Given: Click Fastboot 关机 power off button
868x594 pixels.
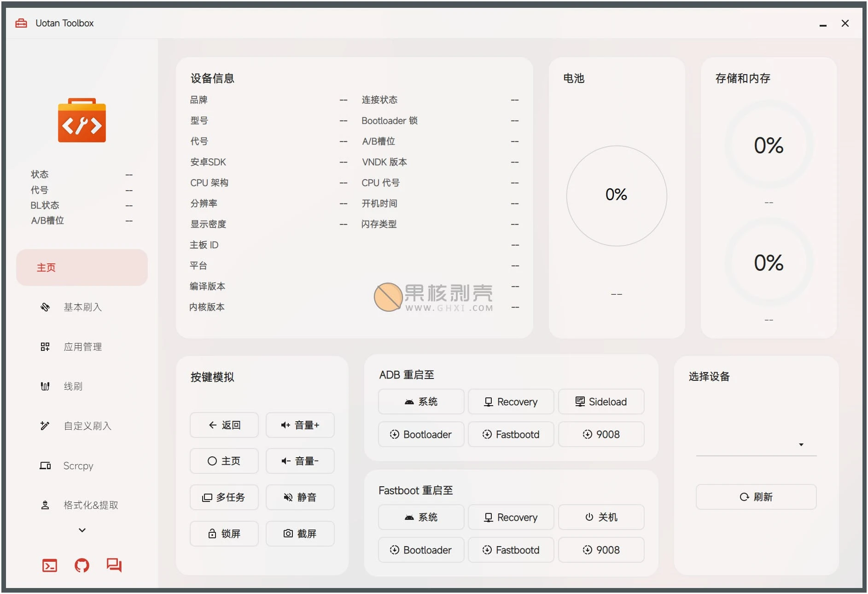Looking at the screenshot, I should 601,517.
